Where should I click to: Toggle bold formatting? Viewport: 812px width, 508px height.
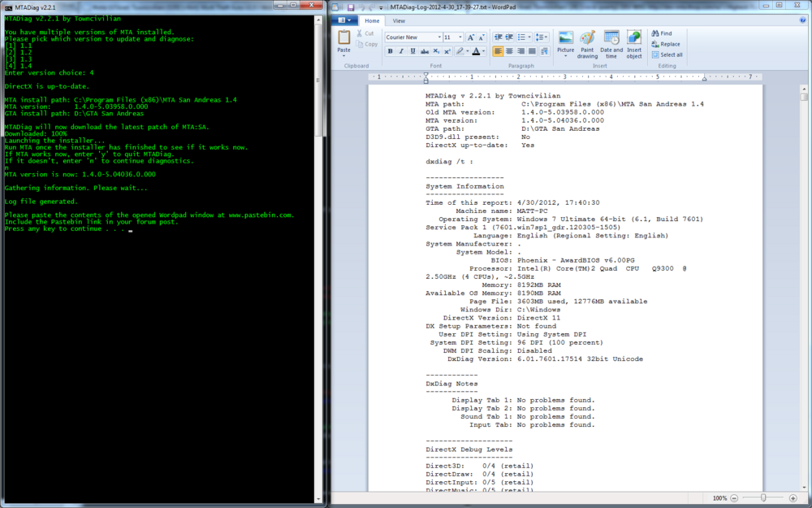click(390, 51)
